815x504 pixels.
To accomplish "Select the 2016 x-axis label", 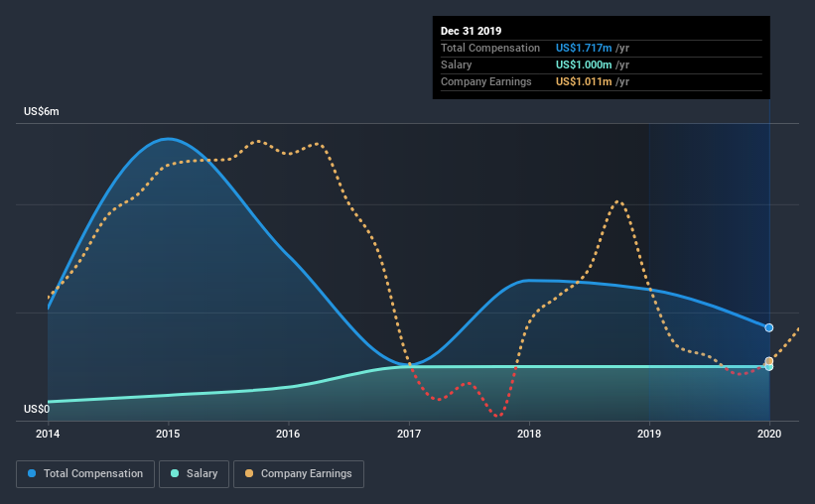I will (x=288, y=434).
